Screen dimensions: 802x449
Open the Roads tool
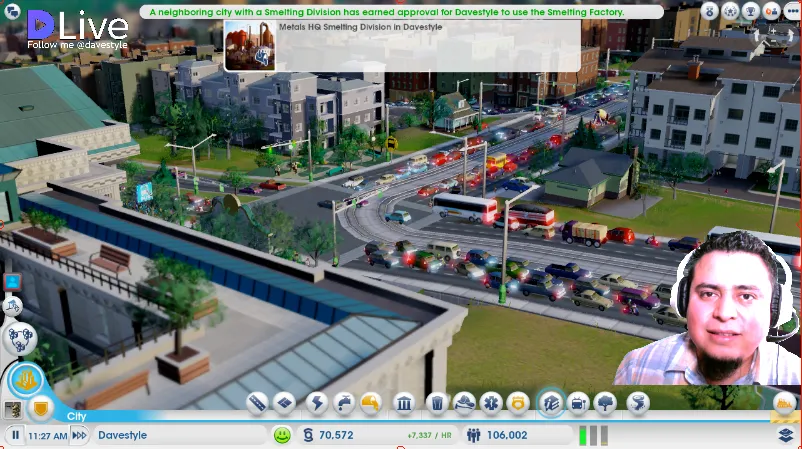click(257, 403)
